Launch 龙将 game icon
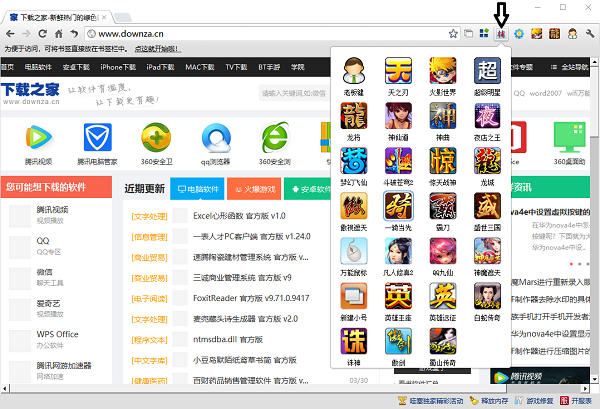Viewport: 600px width, 409px height. click(354, 116)
